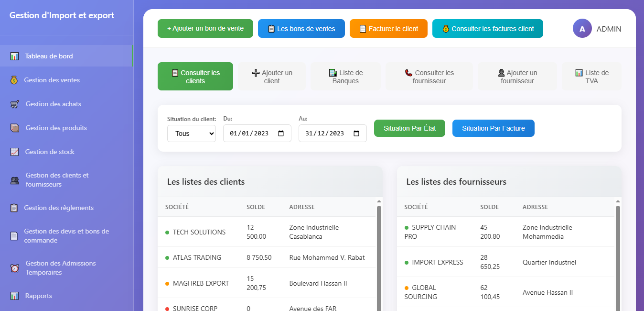Image resolution: width=644 pixels, height=311 pixels.
Task: Click the money bag icon in Consulter les factures client
Action: click(446, 29)
